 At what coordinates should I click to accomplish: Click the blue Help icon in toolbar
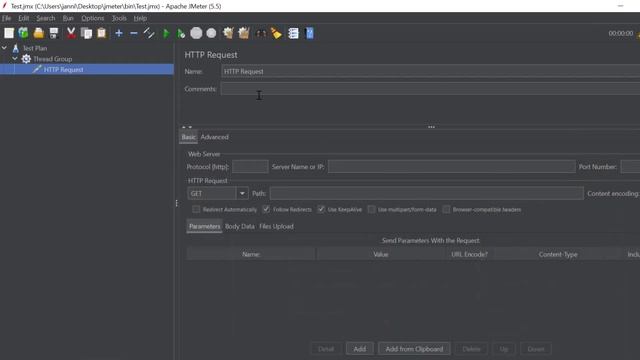(x=309, y=33)
